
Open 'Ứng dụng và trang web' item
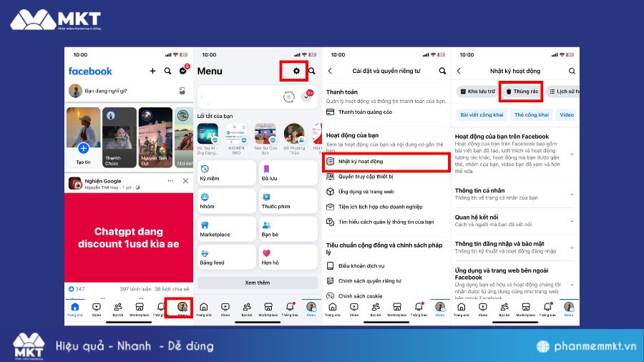[386, 192]
